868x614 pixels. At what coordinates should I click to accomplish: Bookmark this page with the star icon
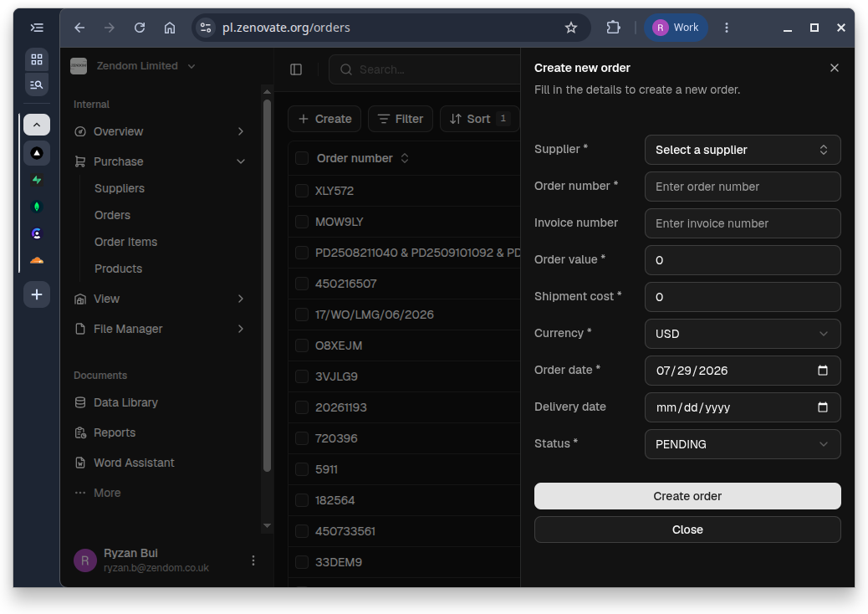coord(571,28)
